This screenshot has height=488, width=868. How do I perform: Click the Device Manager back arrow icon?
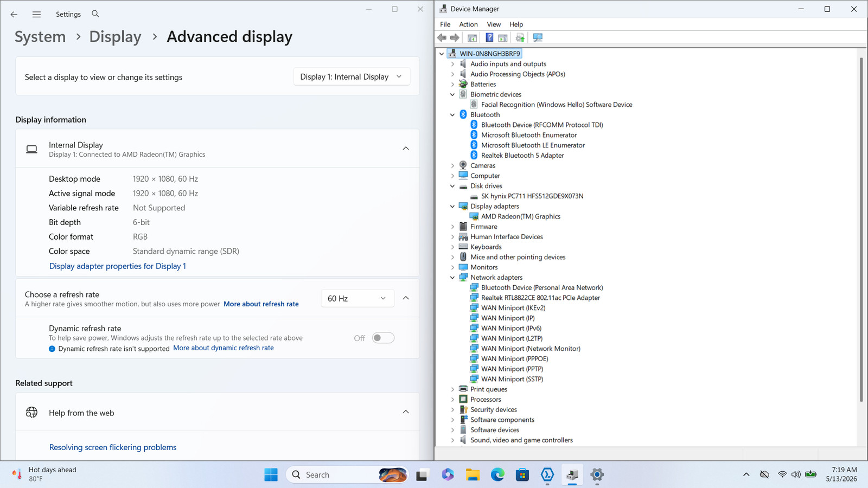tap(442, 37)
